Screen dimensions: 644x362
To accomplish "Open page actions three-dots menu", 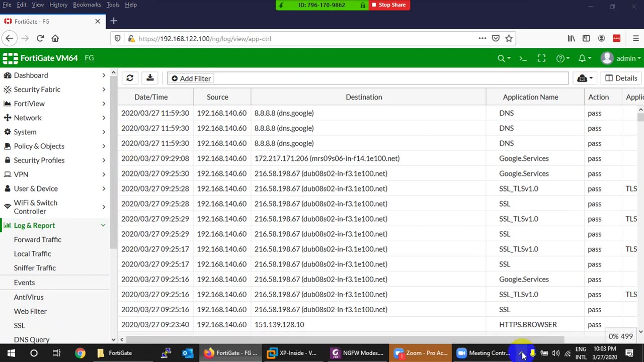I will [x=482, y=38].
